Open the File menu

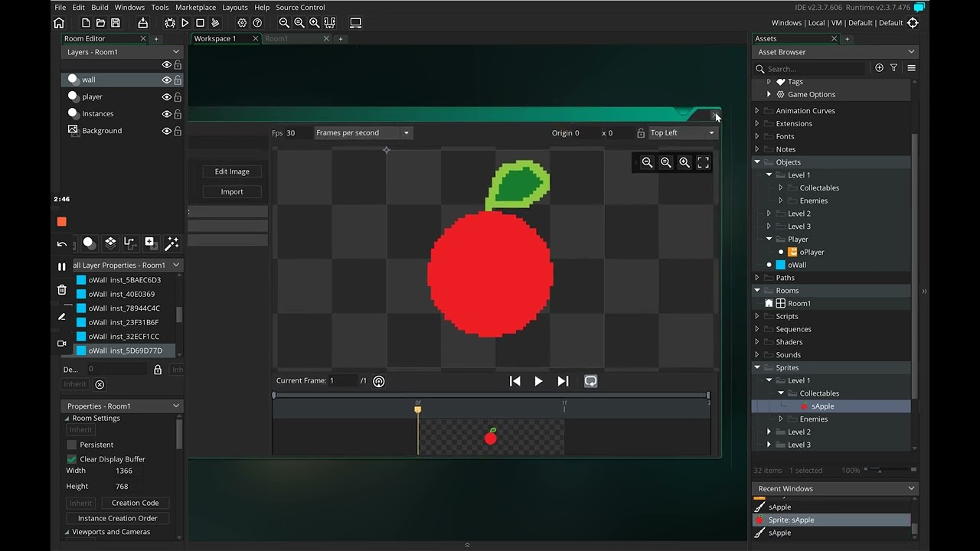[60, 8]
